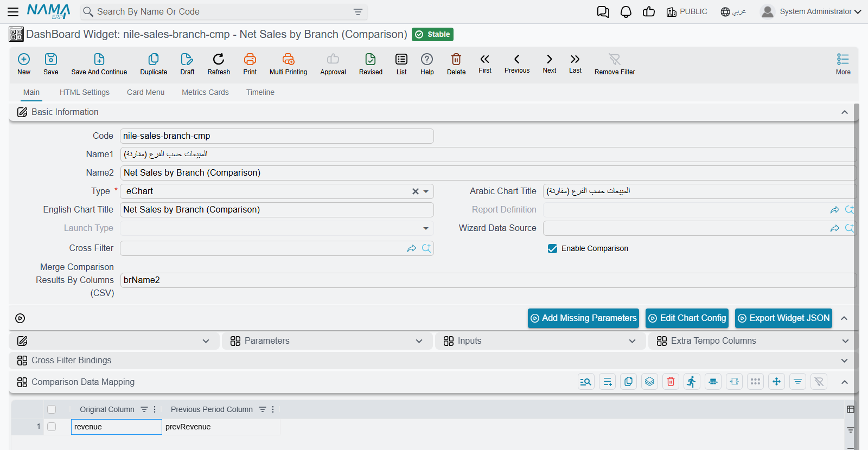Focus the English Chart Title field

(x=277, y=210)
